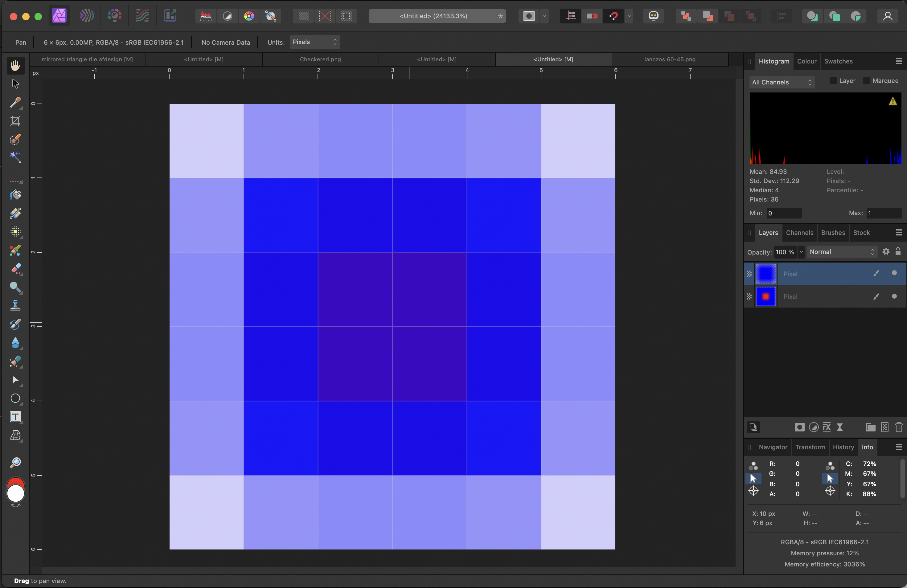Hide the top Pixel layer

click(894, 273)
